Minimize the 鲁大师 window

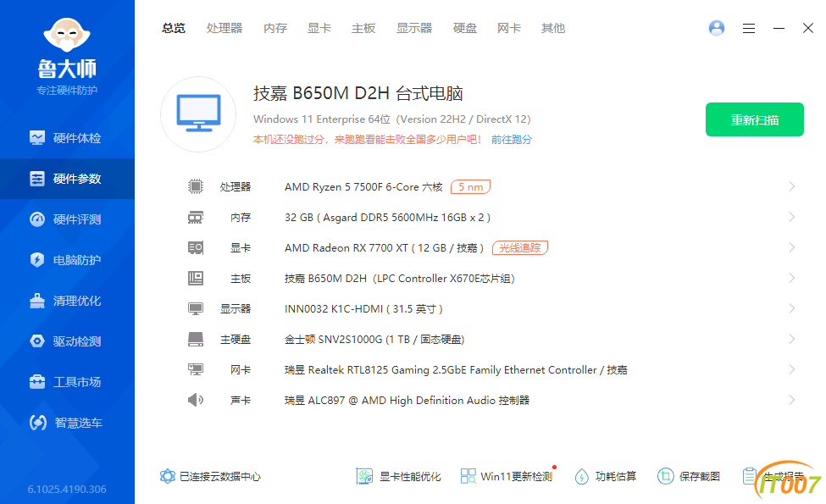(x=779, y=29)
